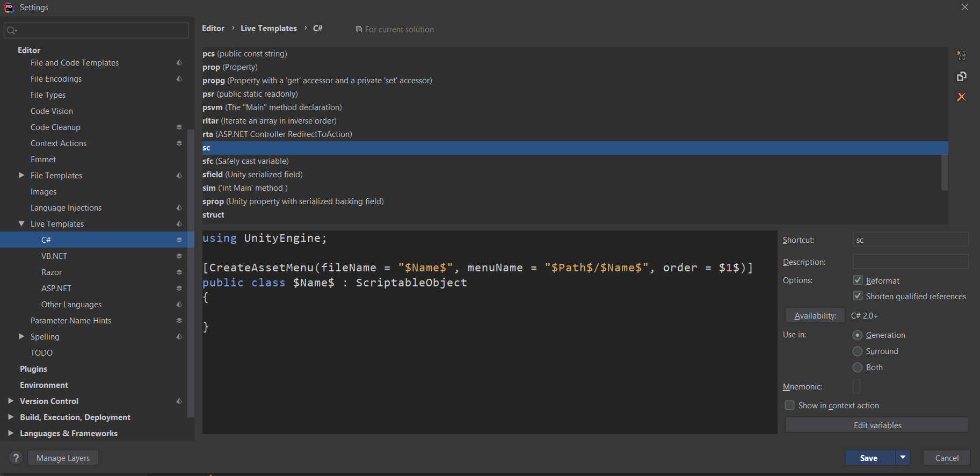This screenshot has height=476, width=980.
Task: Click Live Templates in the breadcrumb
Action: point(268,28)
